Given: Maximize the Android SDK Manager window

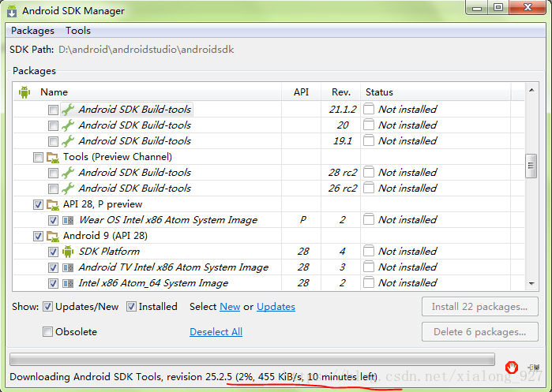Looking at the screenshot, I should 498,7.
